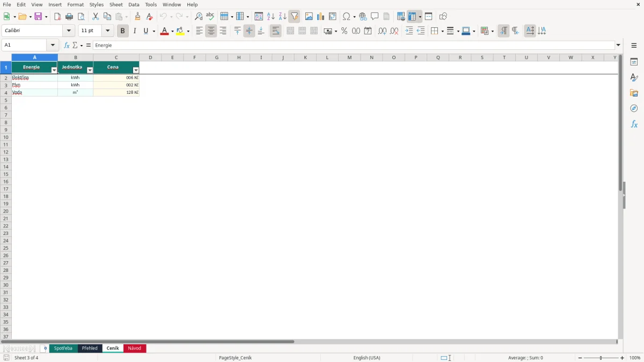Open the Data menu
This screenshot has width=644, height=362.
coord(134,4)
